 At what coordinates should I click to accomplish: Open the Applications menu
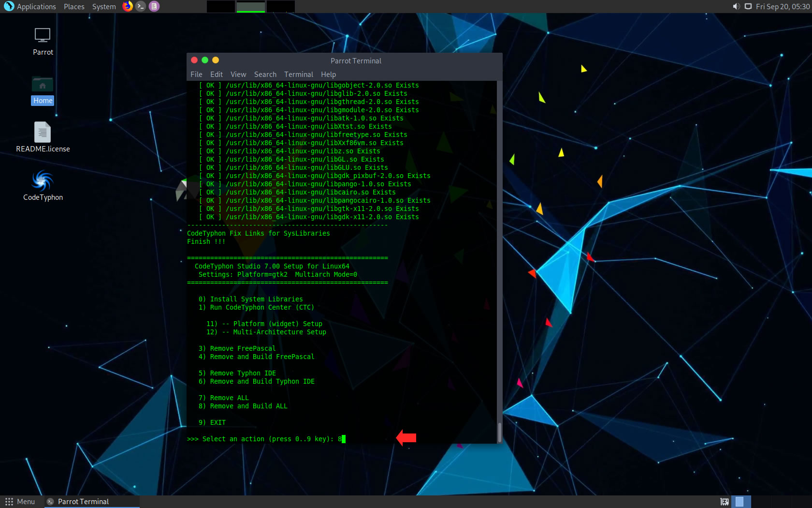36,7
